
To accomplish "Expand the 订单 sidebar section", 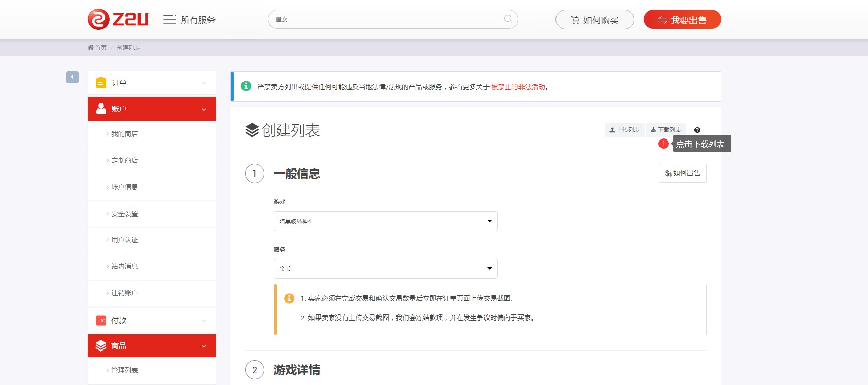I will (x=152, y=83).
